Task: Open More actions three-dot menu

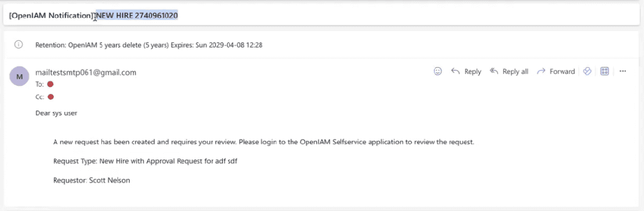Action: [622, 71]
